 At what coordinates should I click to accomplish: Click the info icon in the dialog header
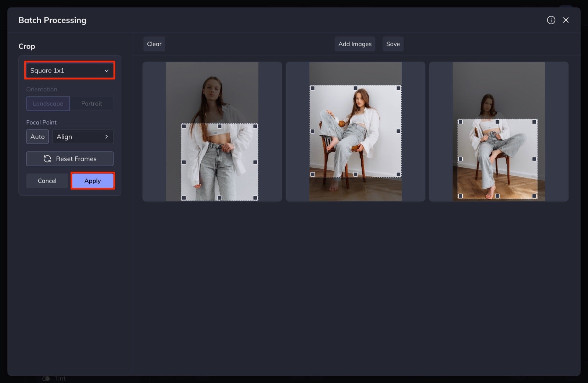551,20
